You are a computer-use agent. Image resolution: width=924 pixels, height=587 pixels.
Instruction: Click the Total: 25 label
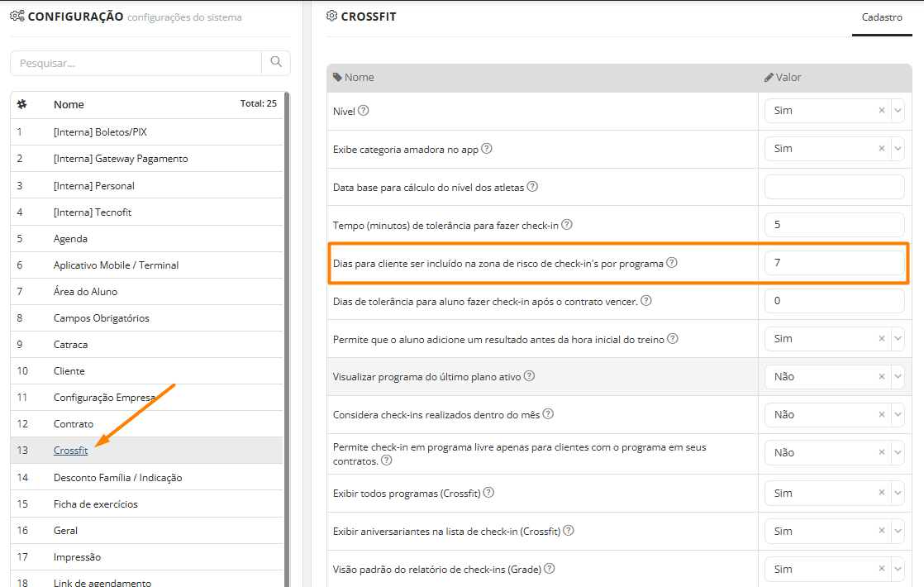tap(258, 103)
